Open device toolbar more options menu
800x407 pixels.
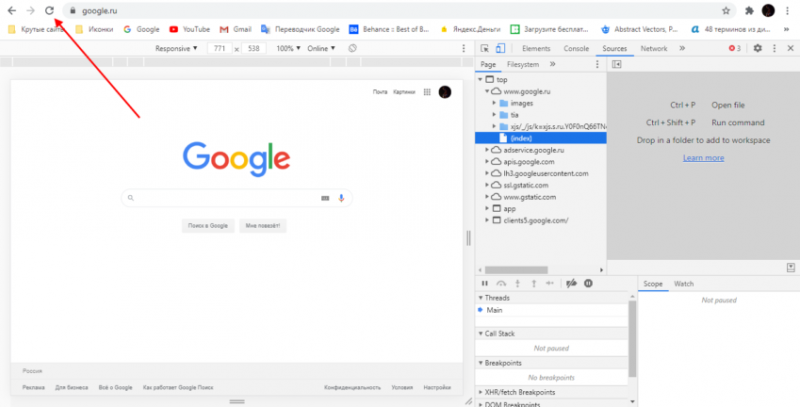464,48
